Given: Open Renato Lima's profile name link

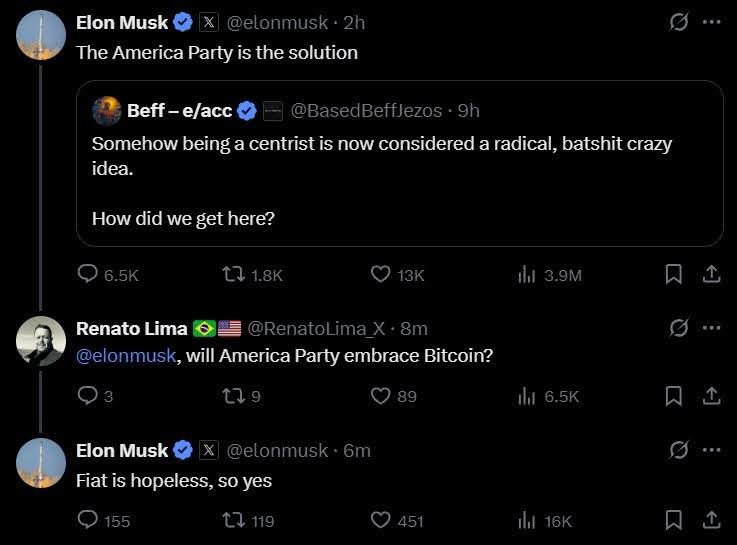Looking at the screenshot, I should [132, 328].
